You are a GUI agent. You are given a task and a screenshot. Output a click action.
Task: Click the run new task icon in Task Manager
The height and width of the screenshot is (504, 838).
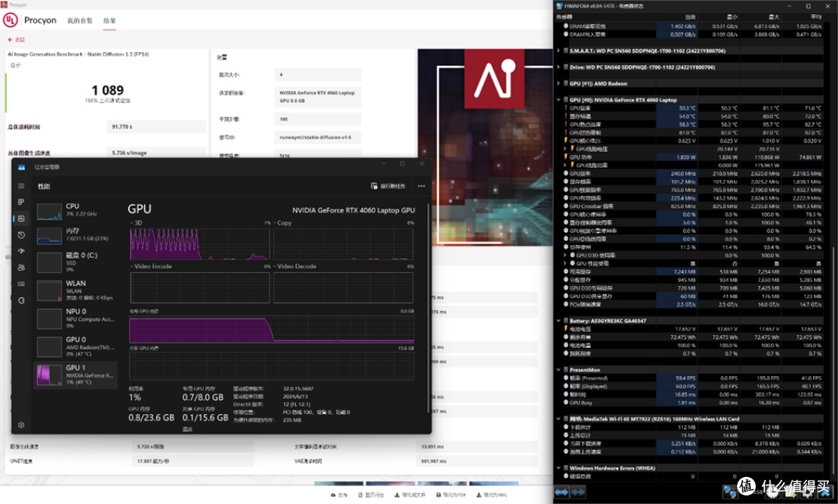pos(374,186)
